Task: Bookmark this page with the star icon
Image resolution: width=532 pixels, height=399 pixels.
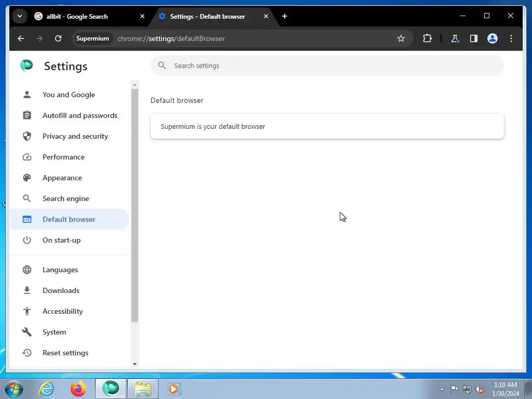Action: tap(401, 38)
